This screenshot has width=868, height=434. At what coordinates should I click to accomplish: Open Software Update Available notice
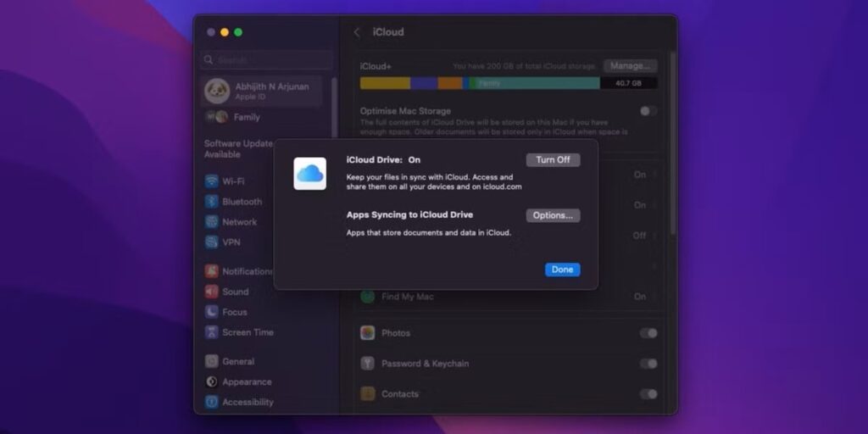pyautogui.click(x=238, y=149)
